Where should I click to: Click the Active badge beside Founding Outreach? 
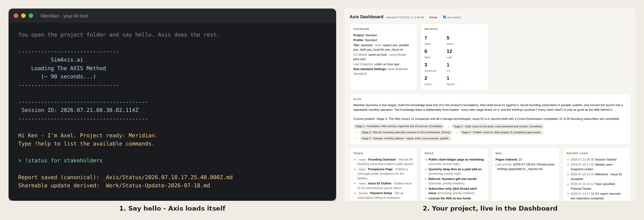tap(362, 160)
